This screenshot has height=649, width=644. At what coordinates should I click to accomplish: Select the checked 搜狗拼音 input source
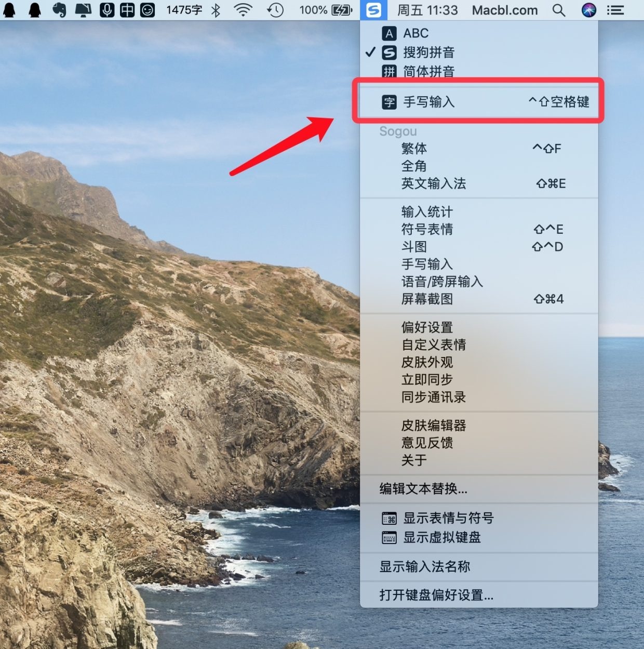428,52
